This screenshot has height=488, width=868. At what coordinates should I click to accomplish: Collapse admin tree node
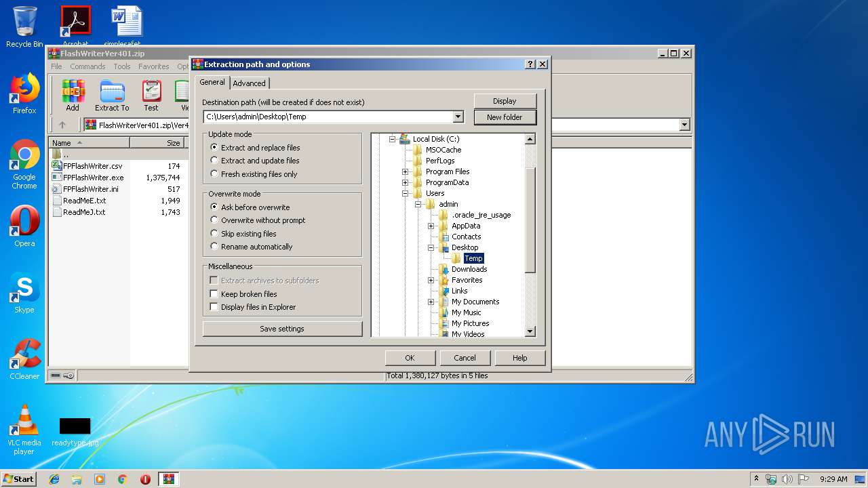[418, 204]
